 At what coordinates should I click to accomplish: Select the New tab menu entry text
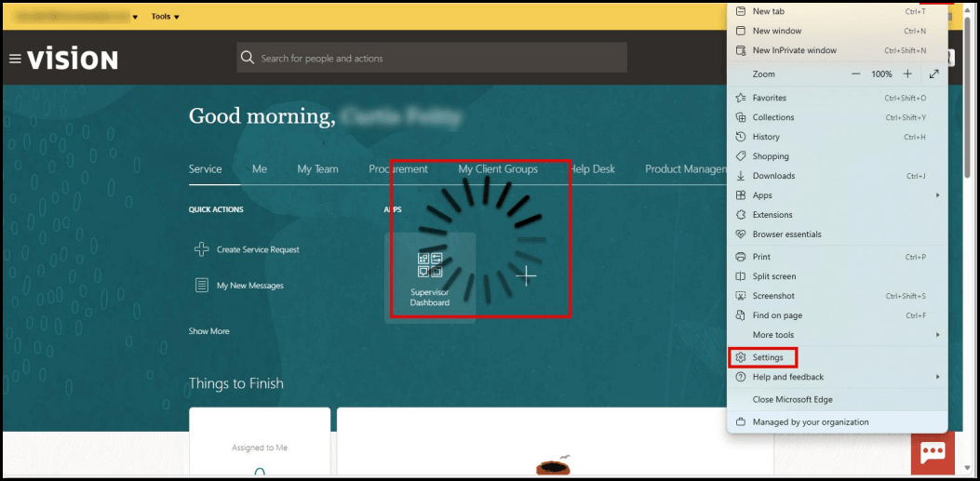click(x=768, y=11)
